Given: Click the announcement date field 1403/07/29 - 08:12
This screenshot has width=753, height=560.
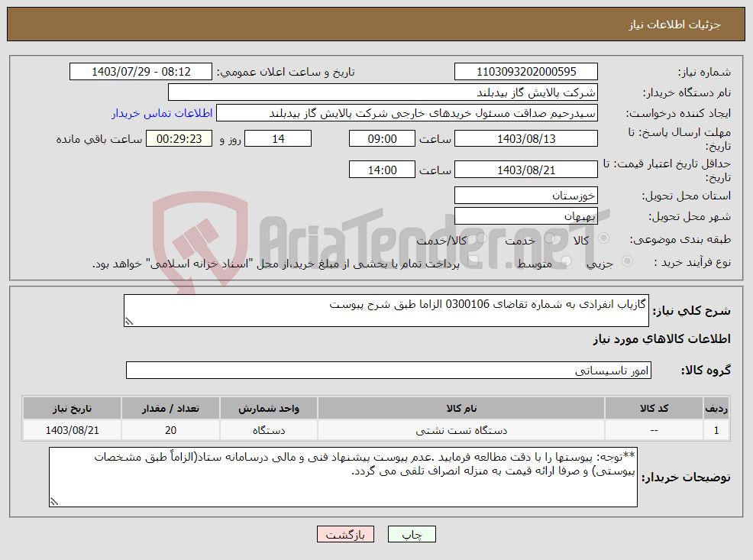Looking at the screenshot, I should [x=141, y=72].
